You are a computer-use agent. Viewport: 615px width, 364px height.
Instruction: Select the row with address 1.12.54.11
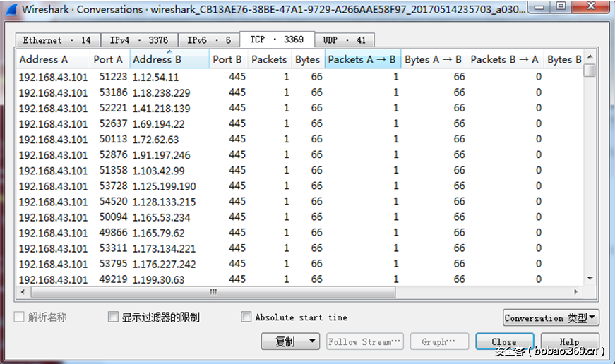(x=155, y=78)
